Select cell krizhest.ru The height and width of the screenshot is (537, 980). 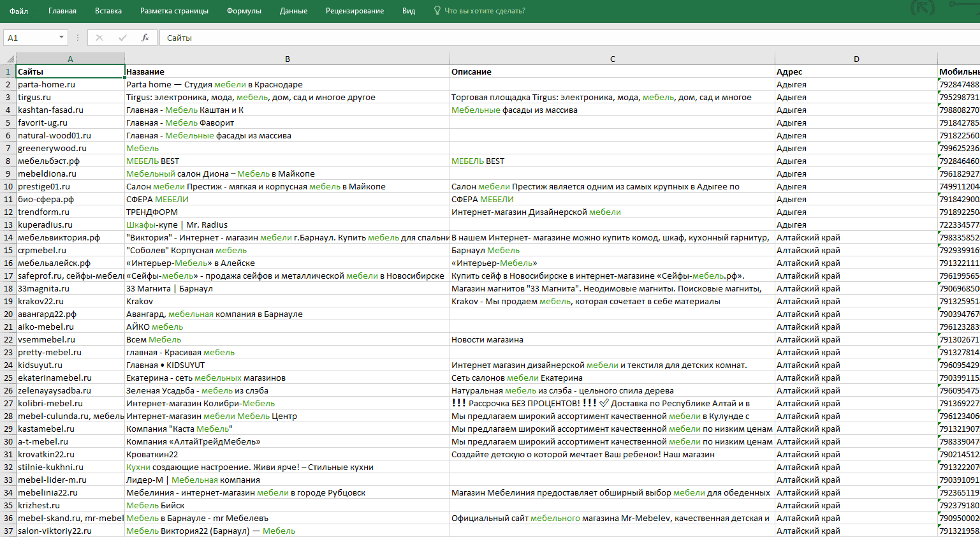[70, 505]
